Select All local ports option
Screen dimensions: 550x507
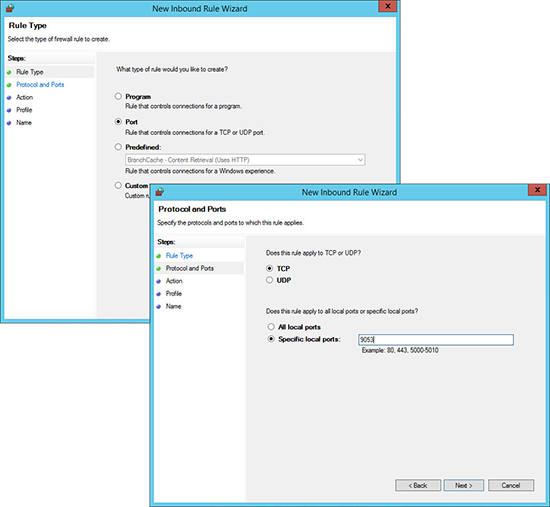point(271,327)
